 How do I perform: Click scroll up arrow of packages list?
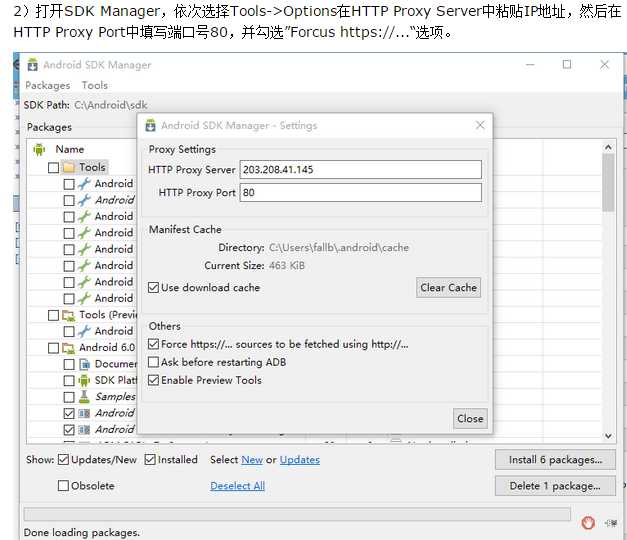pos(608,147)
